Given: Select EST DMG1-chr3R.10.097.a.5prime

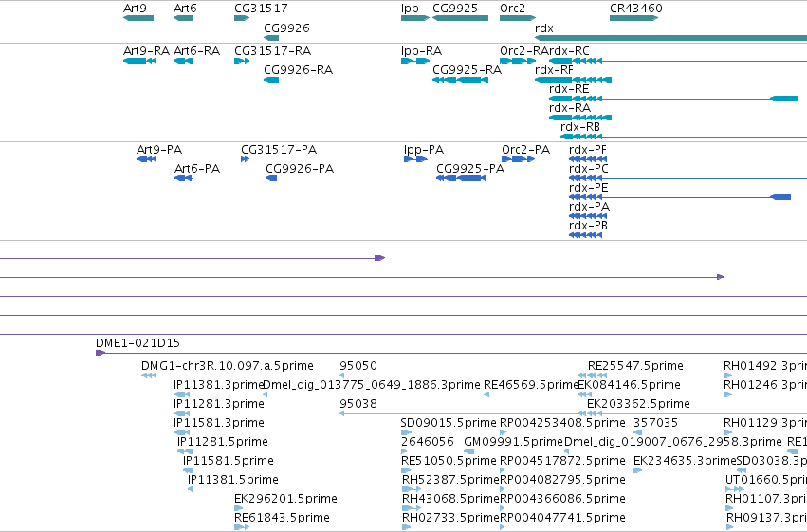Looking at the screenshot, I should click(x=149, y=376).
